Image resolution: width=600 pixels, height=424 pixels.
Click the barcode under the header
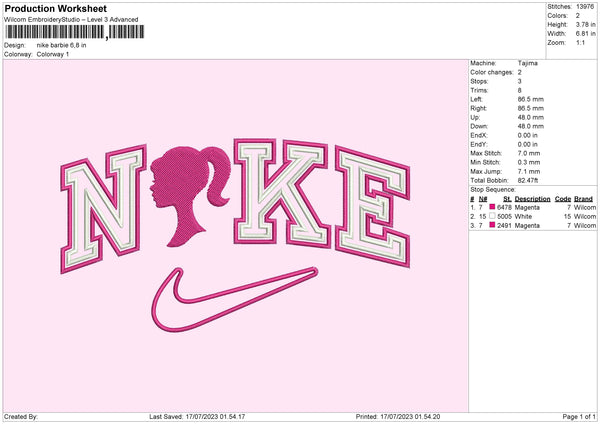pyautogui.click(x=75, y=32)
